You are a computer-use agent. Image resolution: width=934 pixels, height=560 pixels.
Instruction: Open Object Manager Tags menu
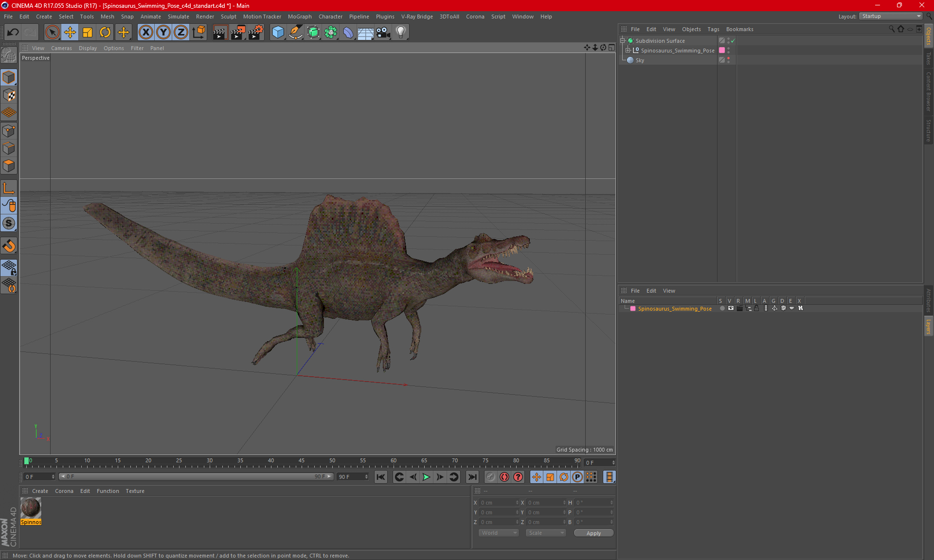pyautogui.click(x=713, y=29)
